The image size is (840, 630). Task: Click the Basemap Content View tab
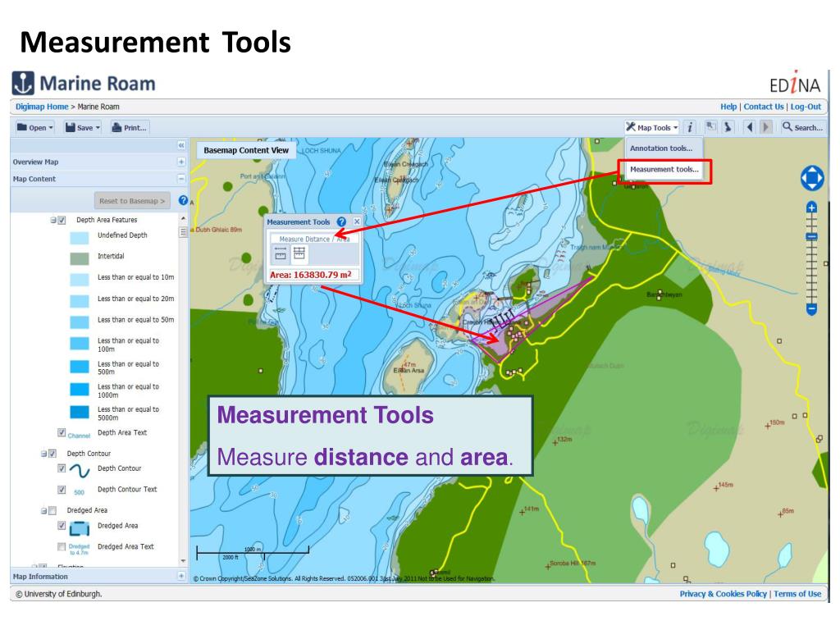[246, 151]
